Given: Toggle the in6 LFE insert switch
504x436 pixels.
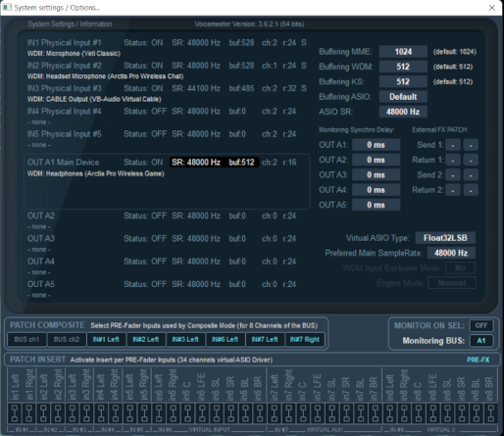Looking at the screenshot, I should point(202,412).
